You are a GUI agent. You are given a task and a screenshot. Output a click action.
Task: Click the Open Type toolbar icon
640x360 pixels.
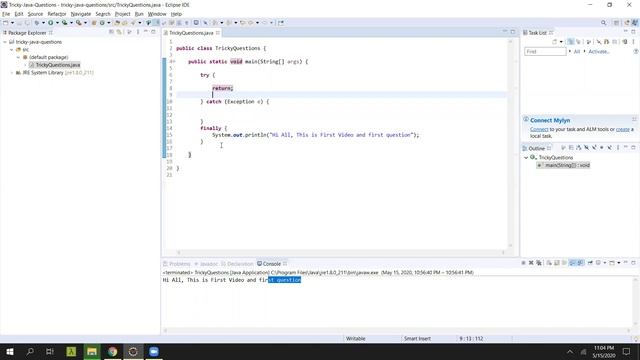[117, 23]
